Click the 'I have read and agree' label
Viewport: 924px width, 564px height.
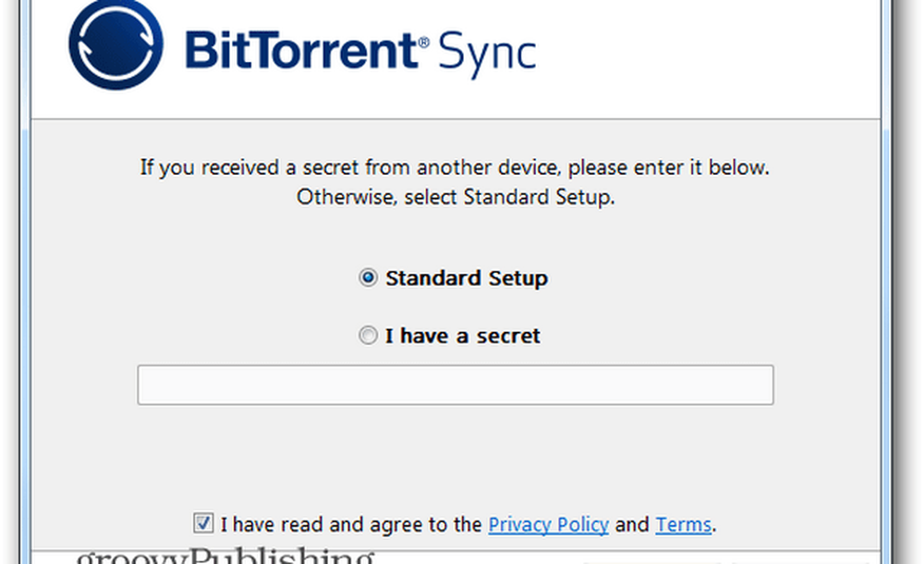point(351,525)
